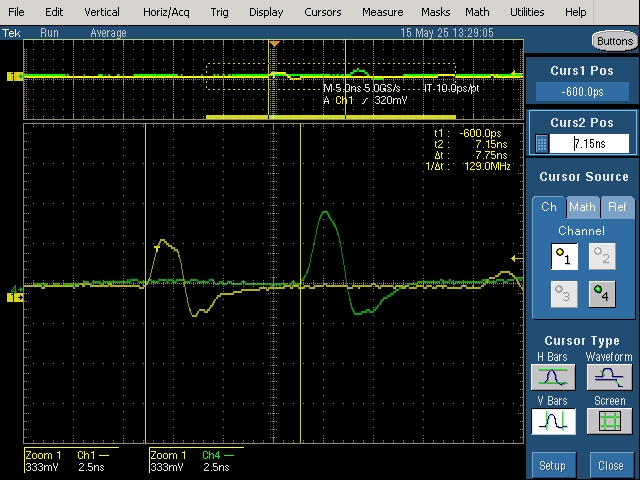Open the Display menu

click(266, 12)
